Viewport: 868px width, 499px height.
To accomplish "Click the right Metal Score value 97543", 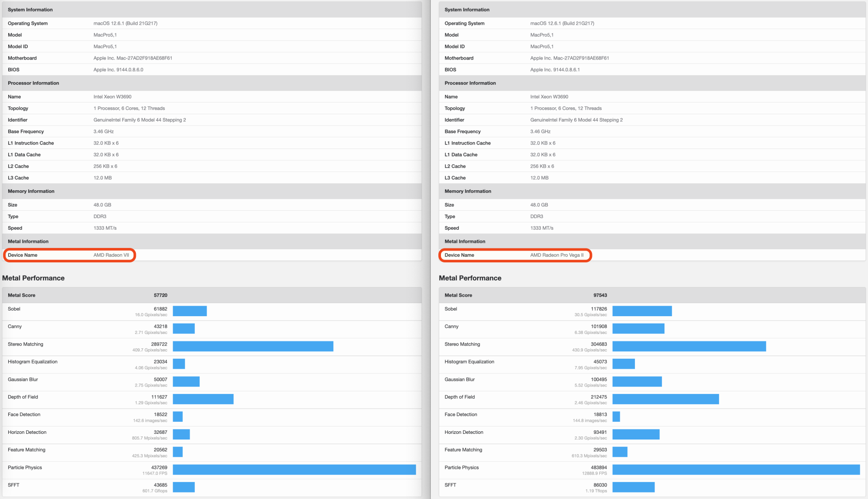I will coord(600,295).
